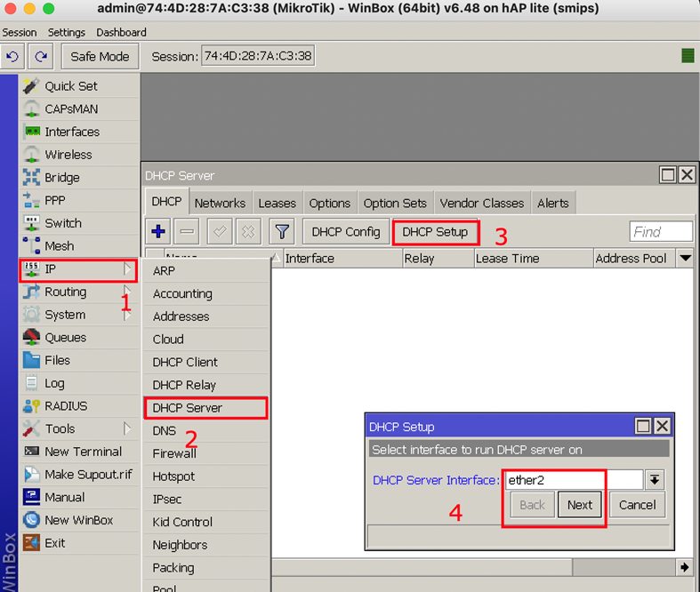Click the filter funnel icon

(282, 231)
